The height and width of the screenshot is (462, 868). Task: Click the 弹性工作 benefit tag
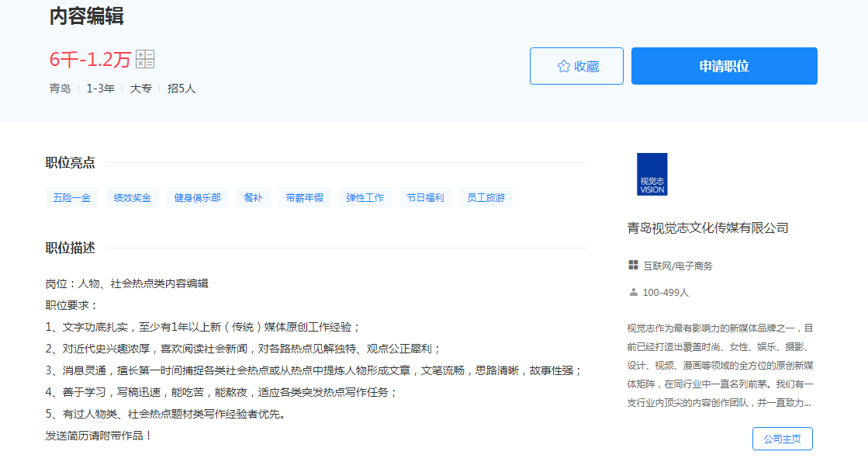pyautogui.click(x=365, y=198)
